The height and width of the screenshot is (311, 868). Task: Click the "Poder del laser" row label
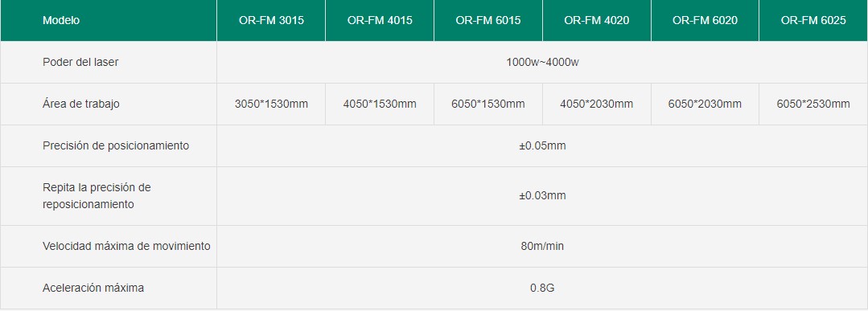pos(80,62)
